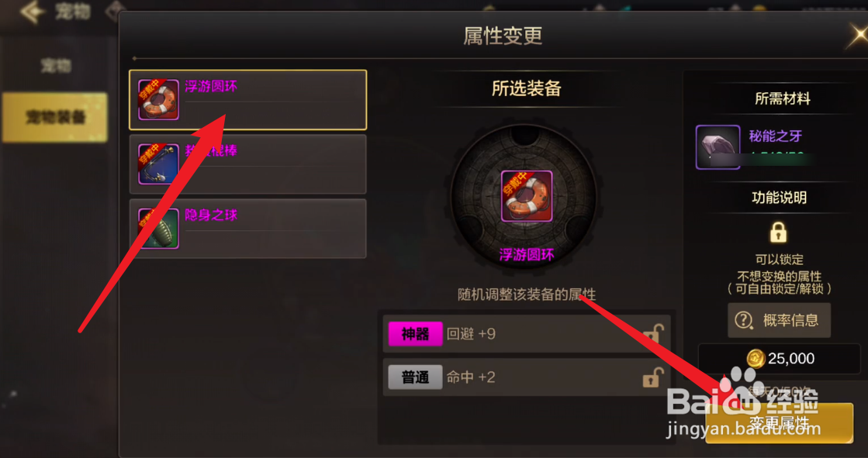Switch to the 宠物装备 tab
This screenshot has width=868, height=458.
pyautogui.click(x=55, y=117)
